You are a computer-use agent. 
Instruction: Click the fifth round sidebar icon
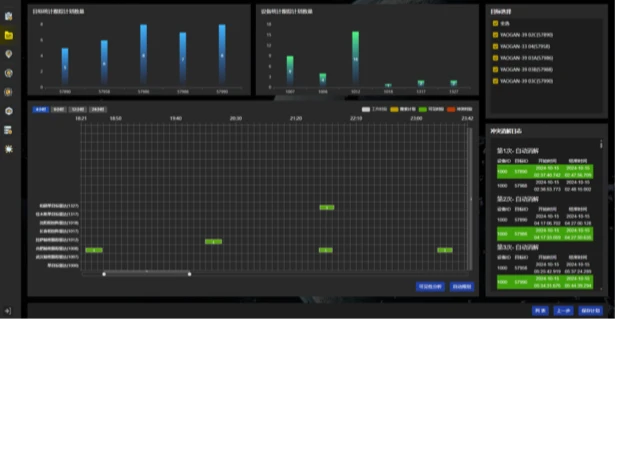(9, 92)
